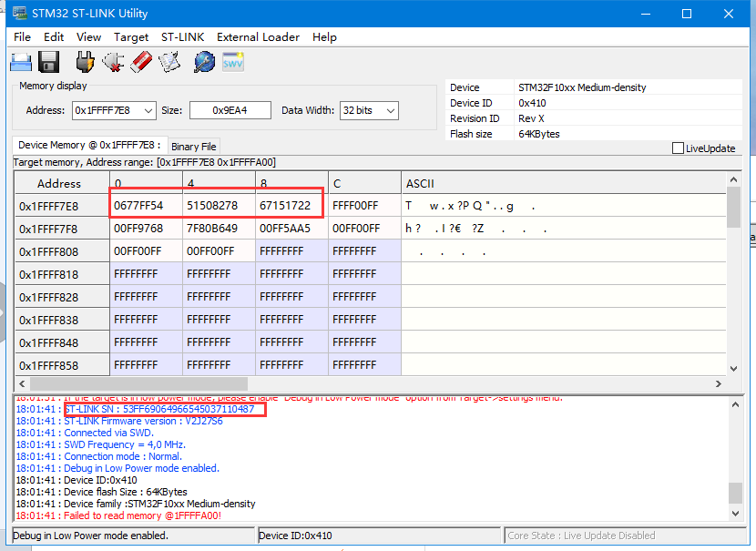Click the MCU core globe icon
The image size is (756, 551).
click(204, 62)
